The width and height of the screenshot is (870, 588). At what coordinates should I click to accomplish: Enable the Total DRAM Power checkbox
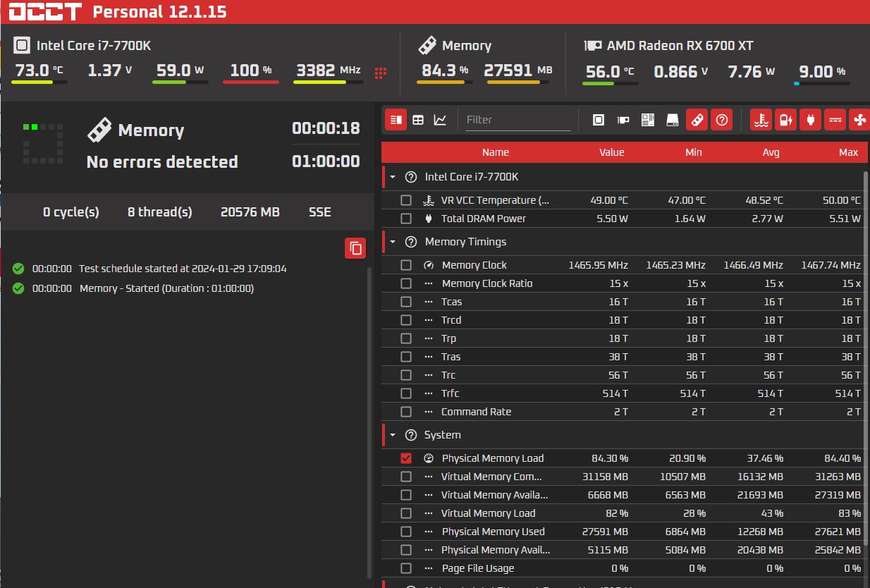pos(406,219)
